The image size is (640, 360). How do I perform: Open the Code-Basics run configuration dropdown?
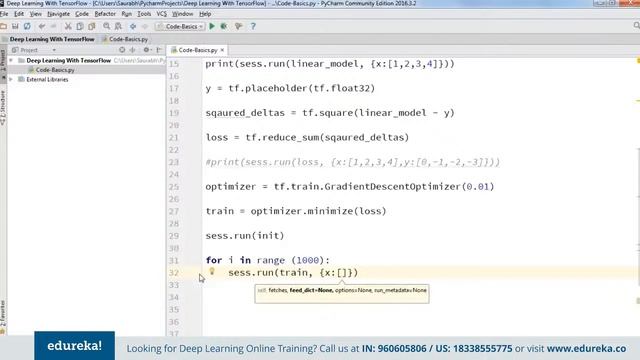(x=180, y=26)
